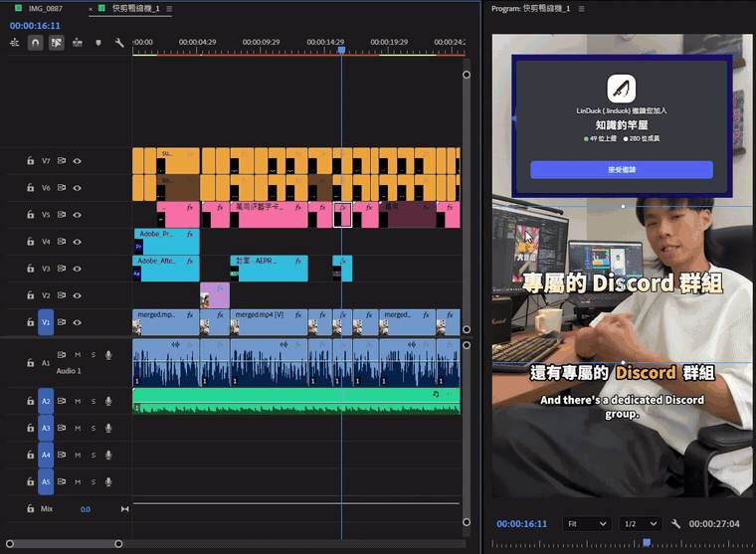Open the 快剪鴨線機_1 timeline panel menu
This screenshot has width=756, height=554.
169,9
